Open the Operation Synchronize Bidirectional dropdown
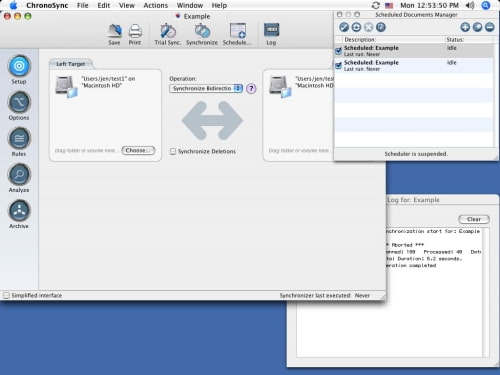Viewport: 500px width, 375px height. point(206,88)
